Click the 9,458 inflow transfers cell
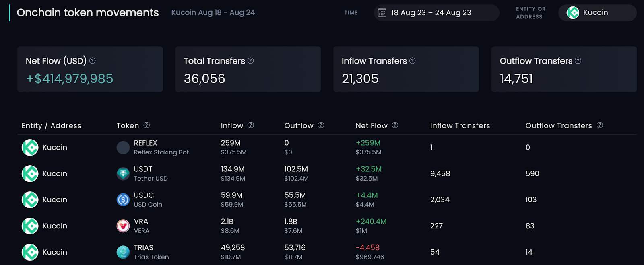Screen dimensions: 644x265 440,174
